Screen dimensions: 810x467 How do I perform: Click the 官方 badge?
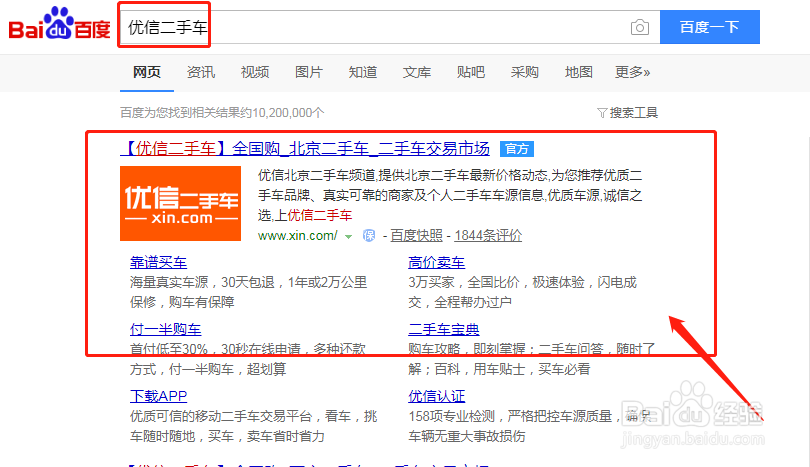(517, 149)
